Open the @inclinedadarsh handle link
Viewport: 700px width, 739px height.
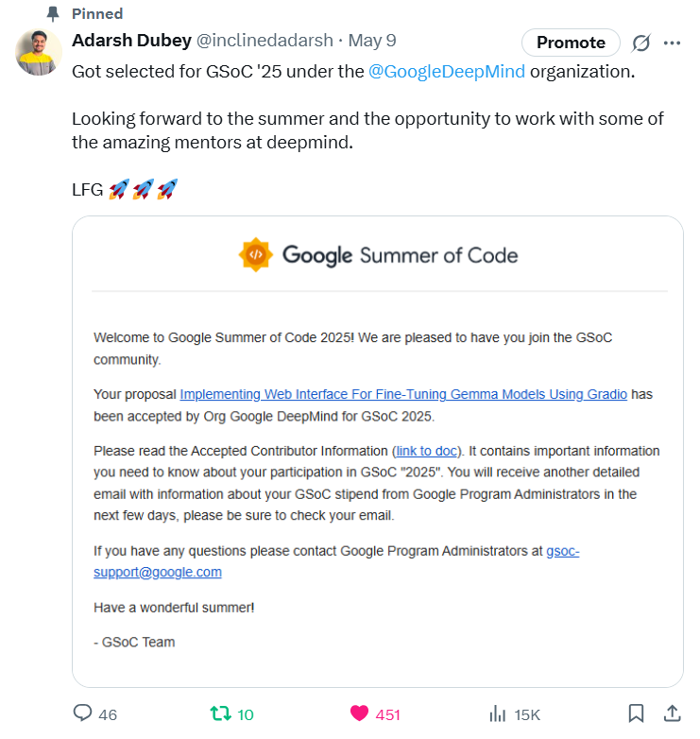click(x=264, y=41)
